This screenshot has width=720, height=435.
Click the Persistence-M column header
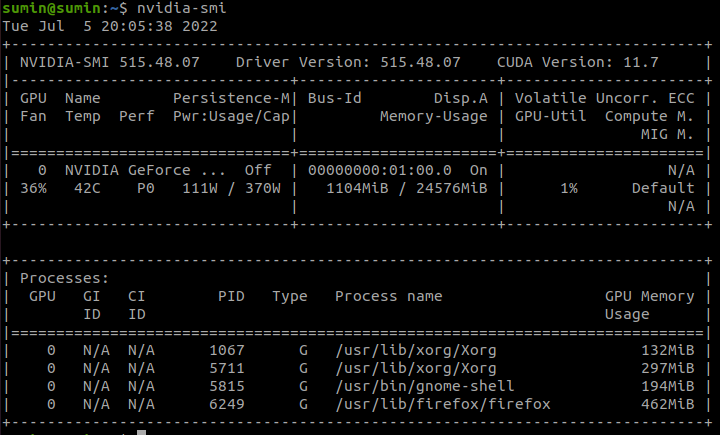(231, 98)
